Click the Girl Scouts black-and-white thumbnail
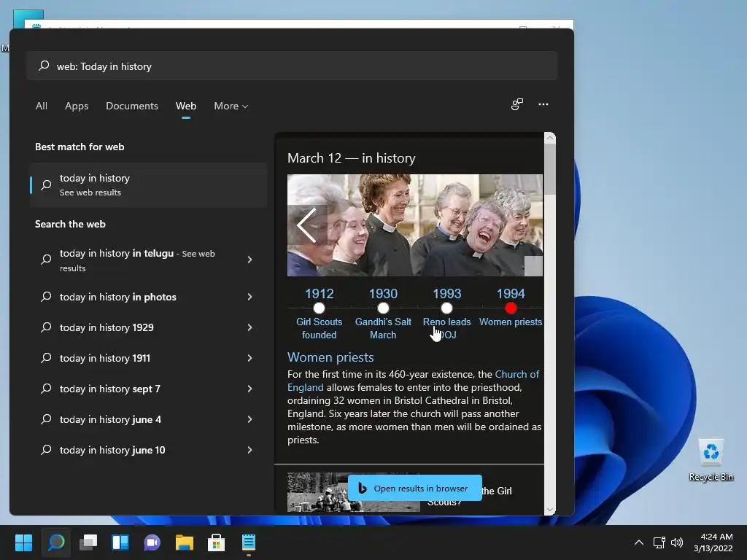Screen dimensions: 747x560 [354, 492]
